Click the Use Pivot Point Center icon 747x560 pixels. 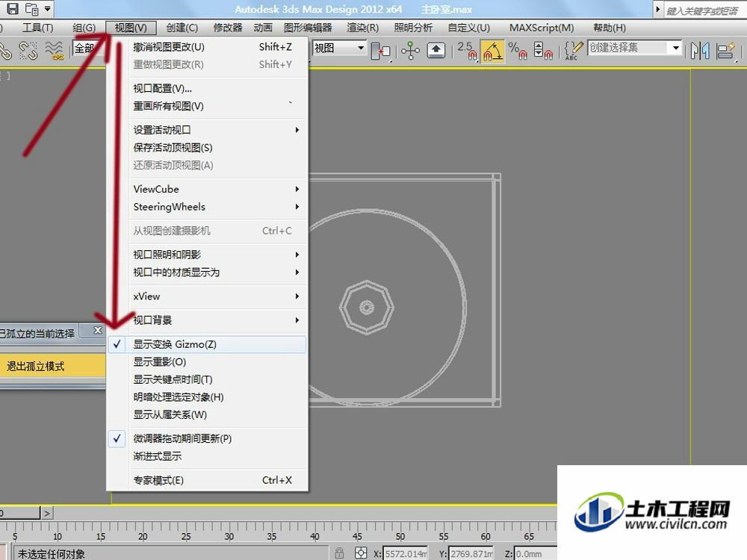pos(380,51)
